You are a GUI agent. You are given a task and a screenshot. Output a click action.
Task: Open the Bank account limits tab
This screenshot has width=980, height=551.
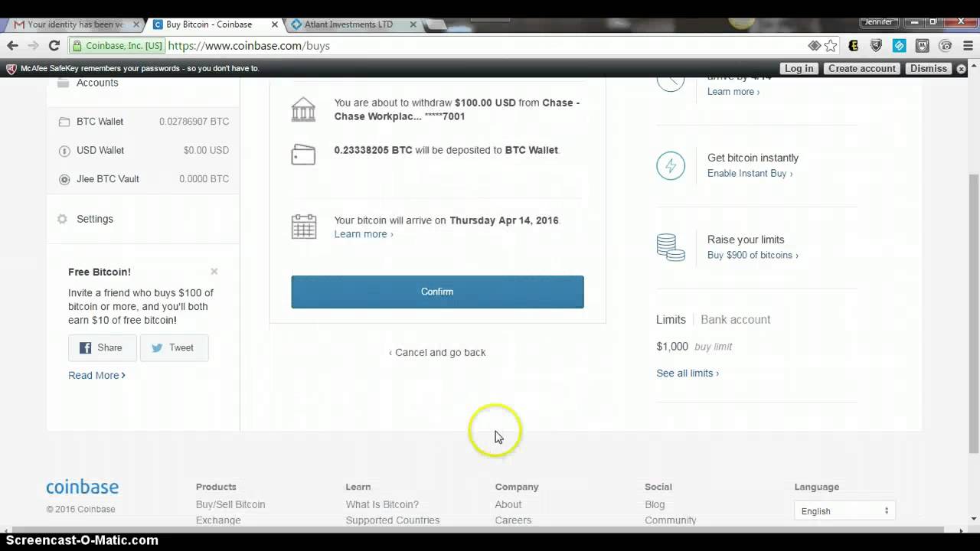click(x=735, y=320)
